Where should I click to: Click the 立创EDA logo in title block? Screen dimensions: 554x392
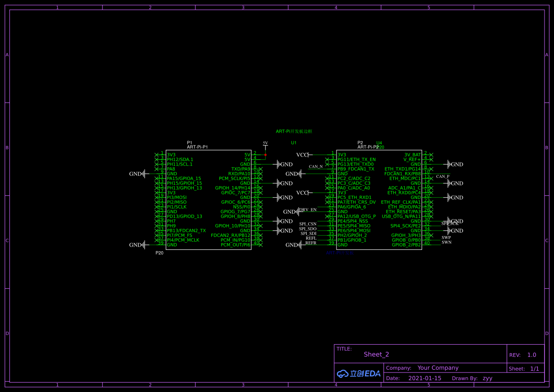tap(359, 374)
